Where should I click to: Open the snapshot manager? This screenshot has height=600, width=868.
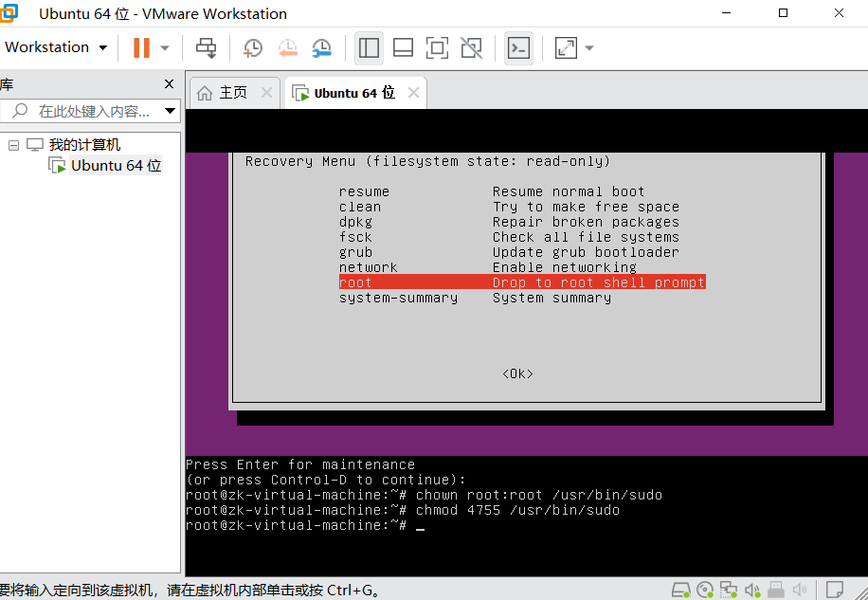tap(321, 47)
